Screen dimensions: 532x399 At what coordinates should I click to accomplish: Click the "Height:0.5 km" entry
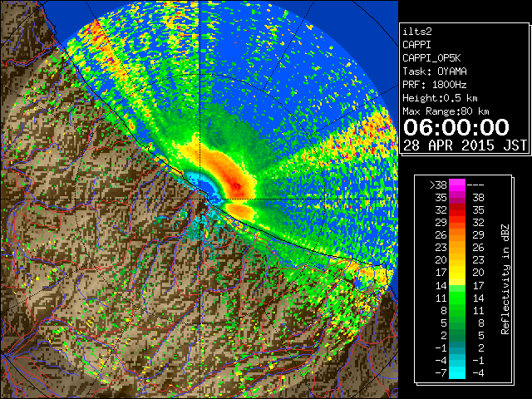click(440, 98)
